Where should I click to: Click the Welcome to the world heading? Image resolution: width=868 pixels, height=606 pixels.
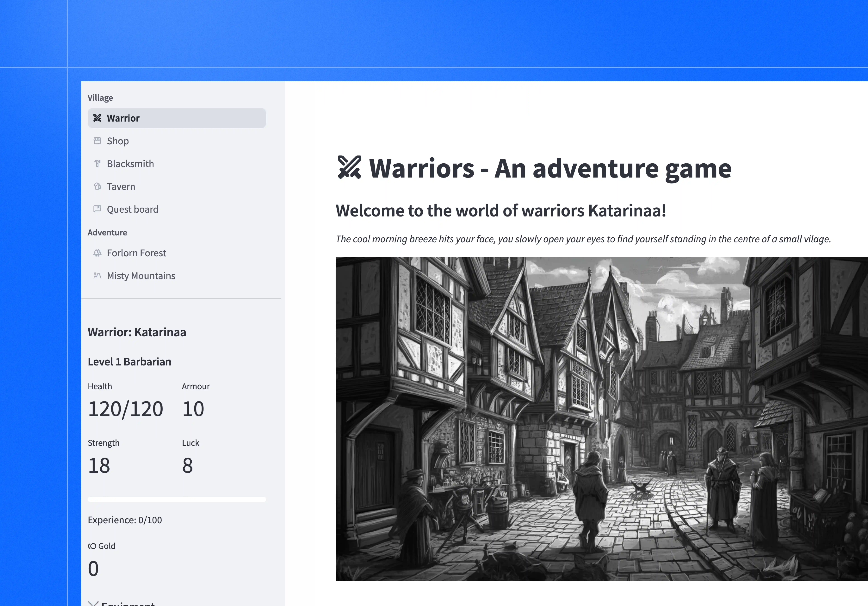pos(501,211)
